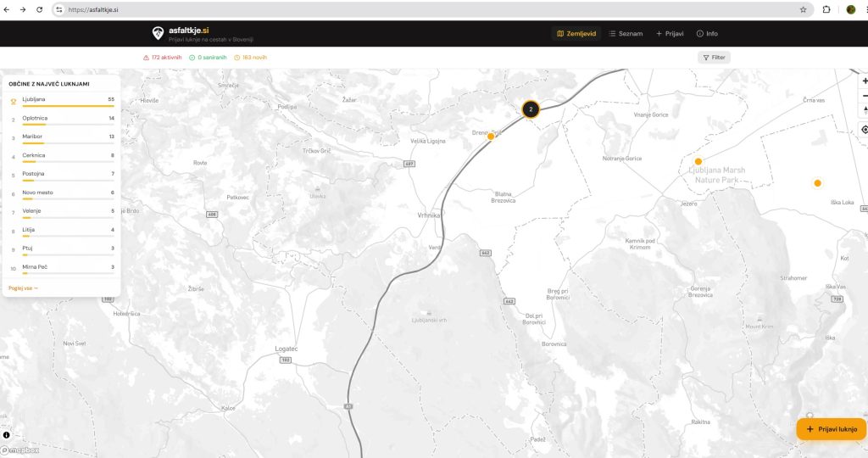Follow the Poglej vse link
The image size is (868, 458).
pyautogui.click(x=23, y=288)
